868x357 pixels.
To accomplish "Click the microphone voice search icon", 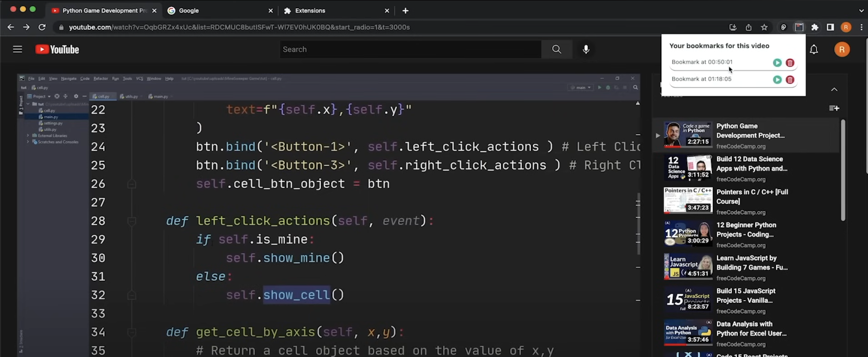I will click(x=586, y=49).
